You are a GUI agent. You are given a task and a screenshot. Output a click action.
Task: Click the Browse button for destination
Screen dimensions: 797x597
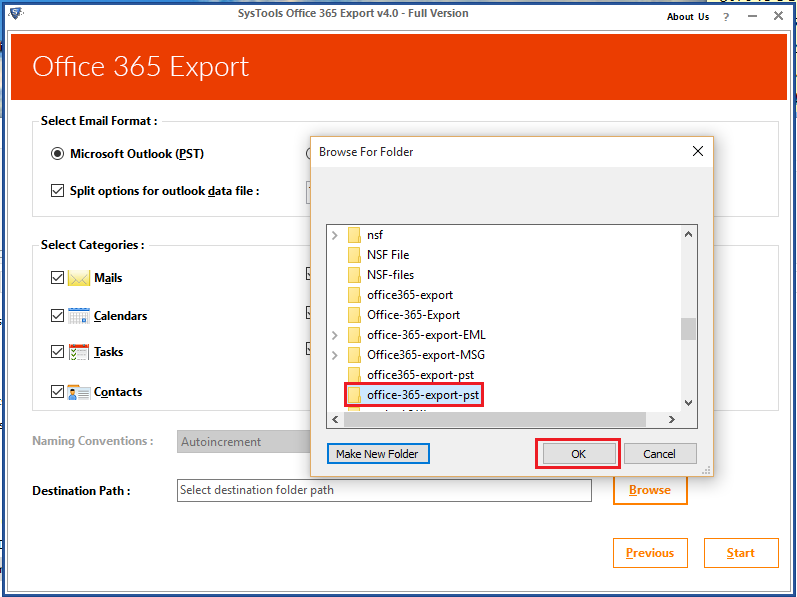(x=650, y=490)
